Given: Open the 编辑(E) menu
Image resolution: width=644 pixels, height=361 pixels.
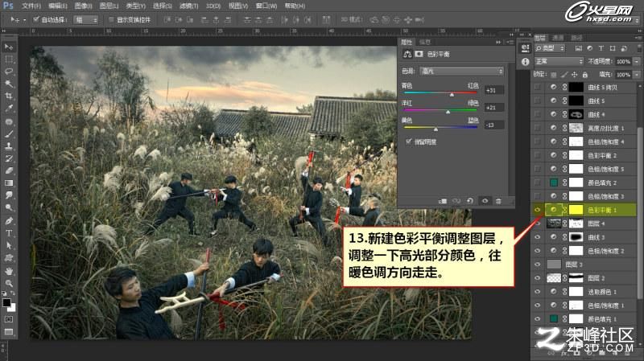Looking at the screenshot, I should point(57,6).
